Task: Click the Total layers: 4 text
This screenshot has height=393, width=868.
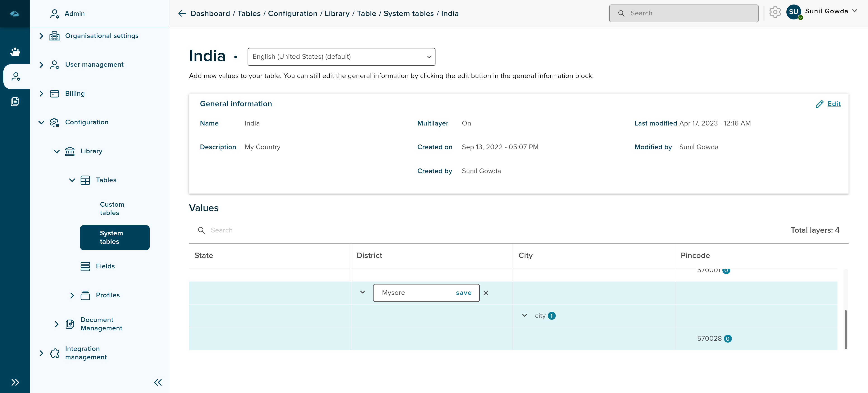Action: (x=815, y=230)
